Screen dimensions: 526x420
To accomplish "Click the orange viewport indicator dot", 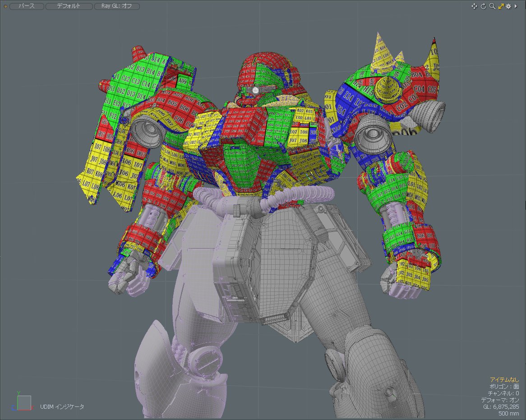I will tap(5, 6).
